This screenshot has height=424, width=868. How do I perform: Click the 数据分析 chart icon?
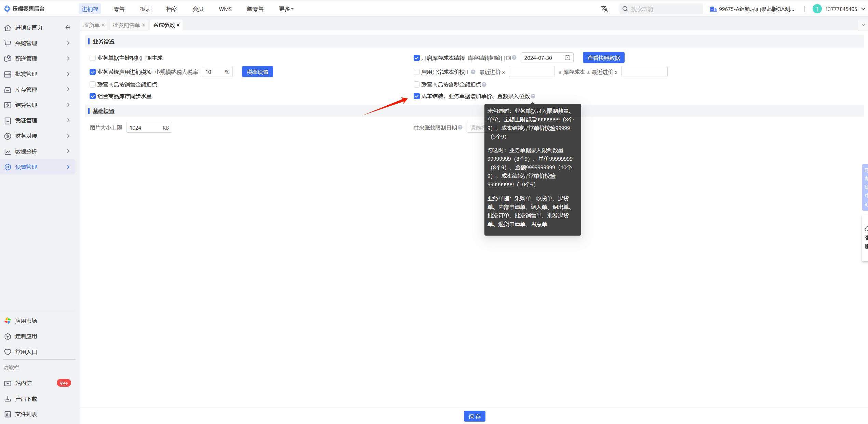click(x=8, y=151)
